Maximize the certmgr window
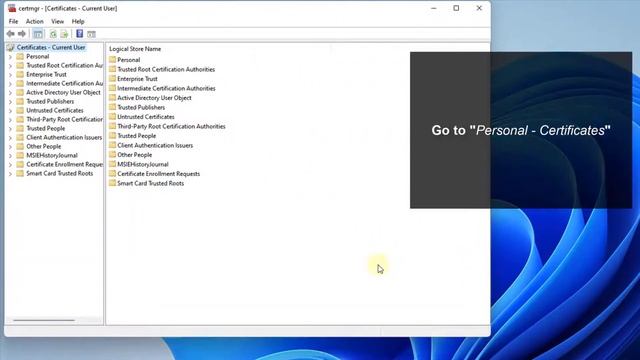The width and height of the screenshot is (640, 360). (456, 8)
